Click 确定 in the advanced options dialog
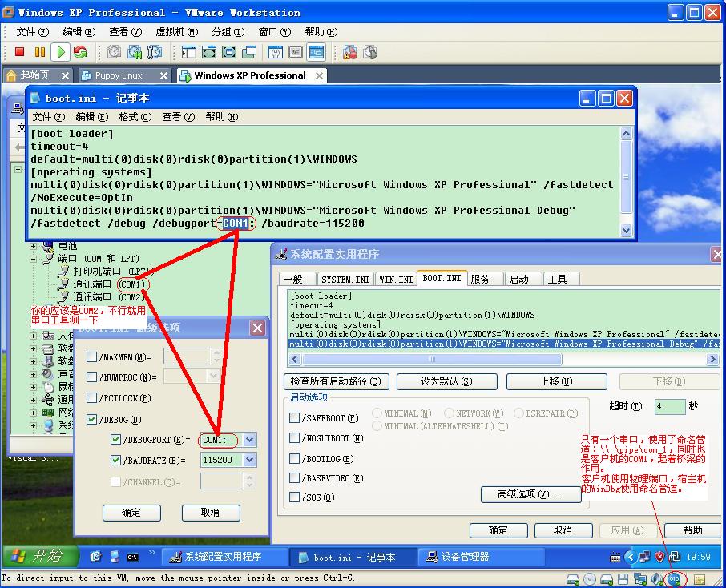Viewport: 726px width, 588px height. 131,513
